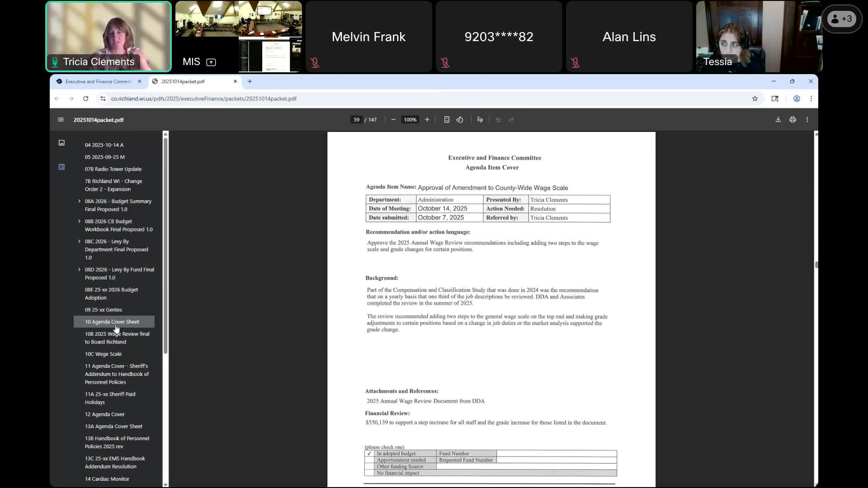The width and height of the screenshot is (868, 488).
Task: Click the print icon in PDF toolbar
Action: point(793,120)
